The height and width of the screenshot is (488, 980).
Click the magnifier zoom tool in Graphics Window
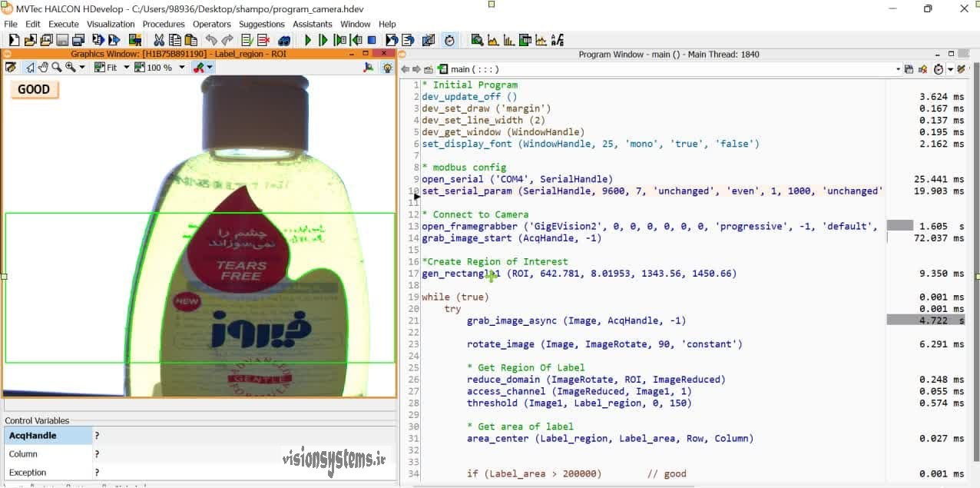pyautogui.click(x=57, y=68)
